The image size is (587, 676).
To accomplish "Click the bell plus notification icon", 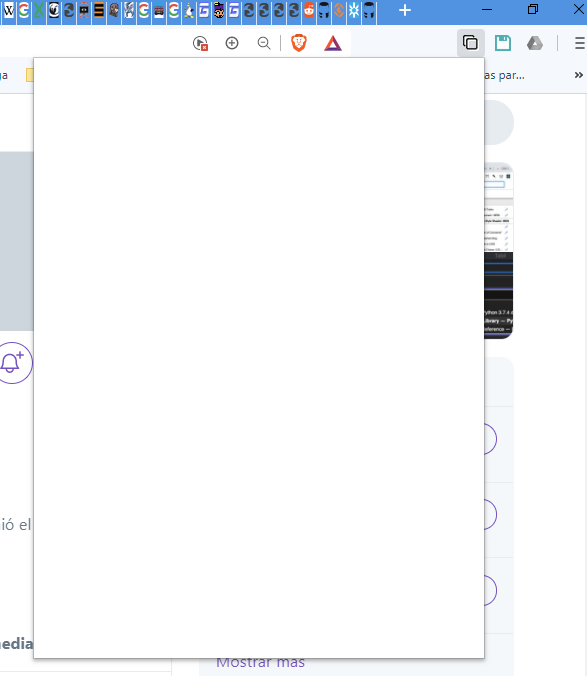I will [13, 363].
